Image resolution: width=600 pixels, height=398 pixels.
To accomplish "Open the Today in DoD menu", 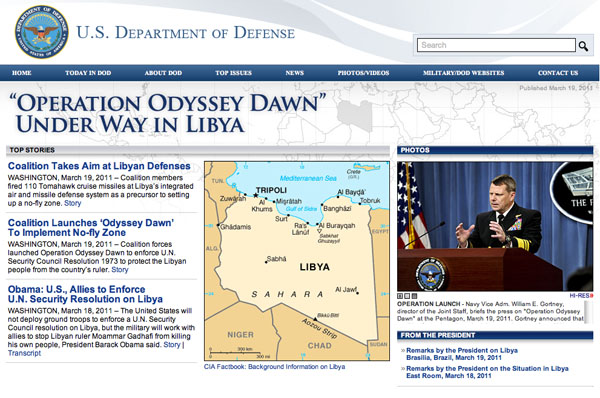I will pos(88,73).
